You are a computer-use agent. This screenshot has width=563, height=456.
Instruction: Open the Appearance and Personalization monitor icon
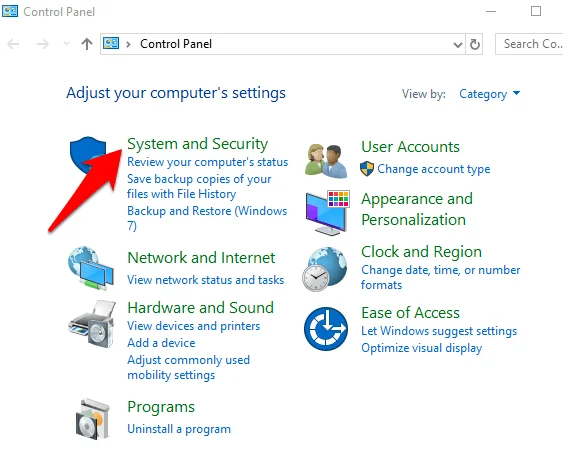pyautogui.click(x=327, y=213)
